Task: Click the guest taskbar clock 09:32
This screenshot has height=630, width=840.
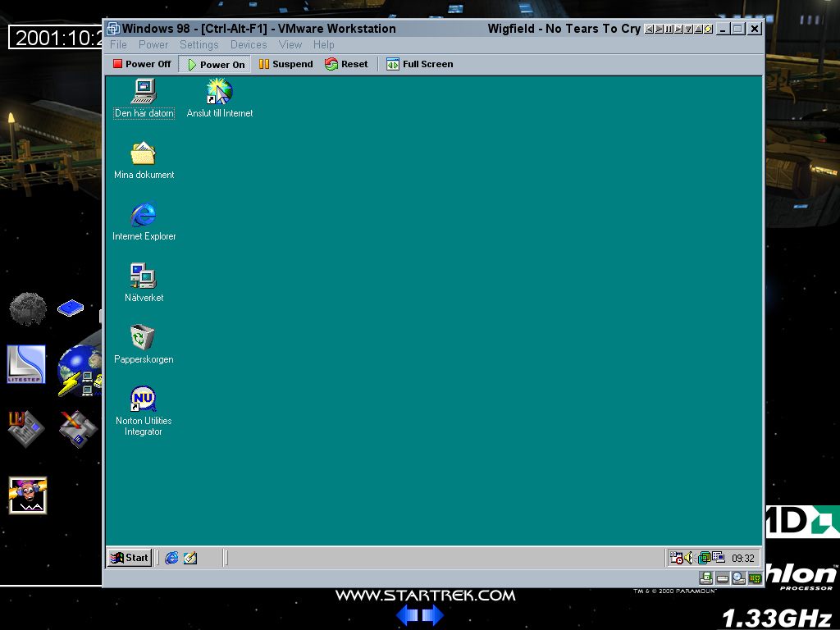Action: click(742, 558)
